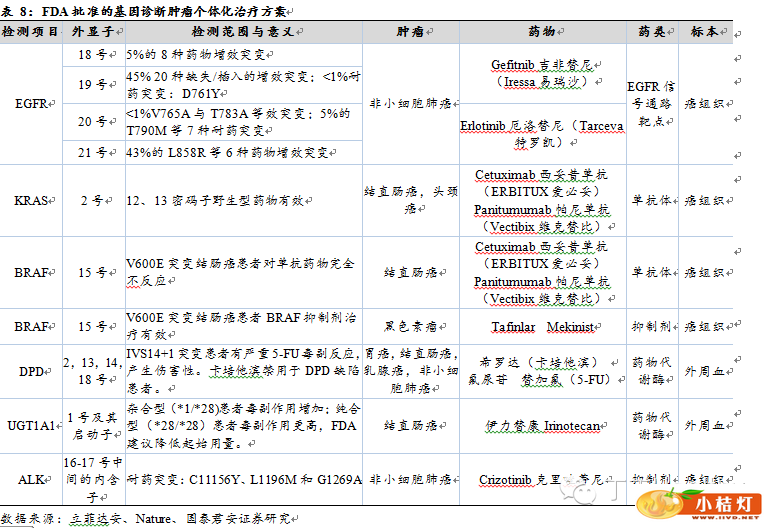Click the Gefitinib 吉非替尼 drug text
This screenshot has width=769, height=528.
point(541,65)
